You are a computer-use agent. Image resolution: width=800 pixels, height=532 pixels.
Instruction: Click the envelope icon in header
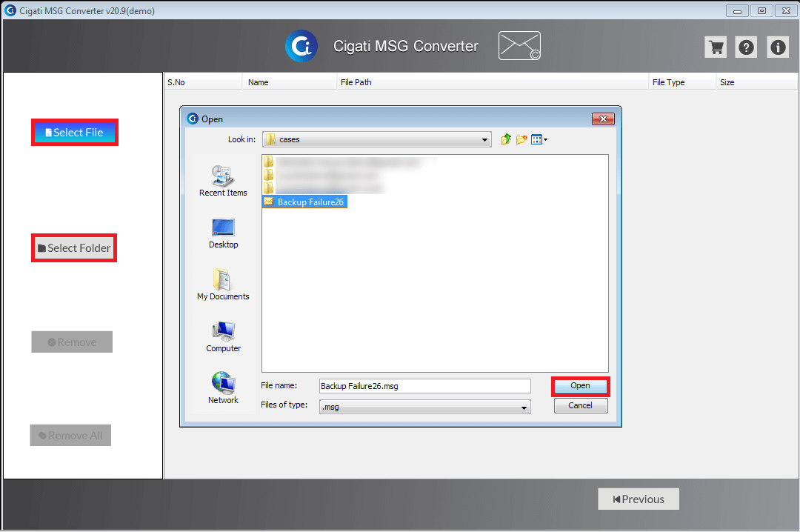[519, 45]
